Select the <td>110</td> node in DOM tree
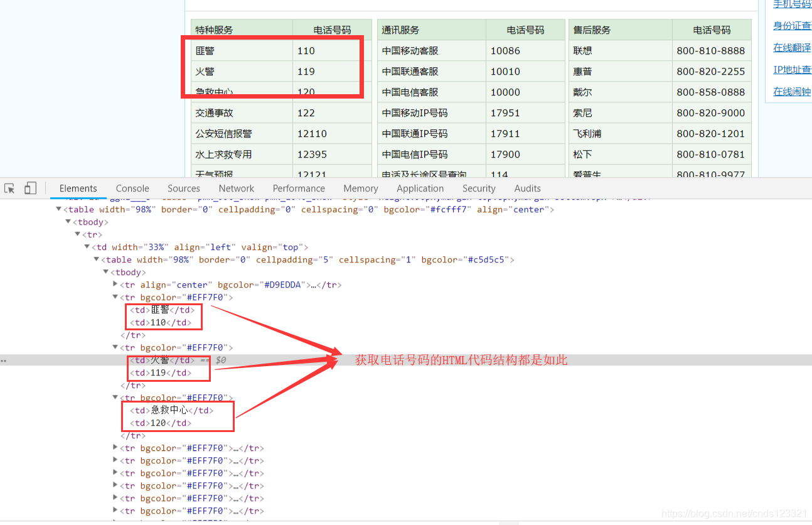Viewport: 812px width, 525px height. coord(161,322)
